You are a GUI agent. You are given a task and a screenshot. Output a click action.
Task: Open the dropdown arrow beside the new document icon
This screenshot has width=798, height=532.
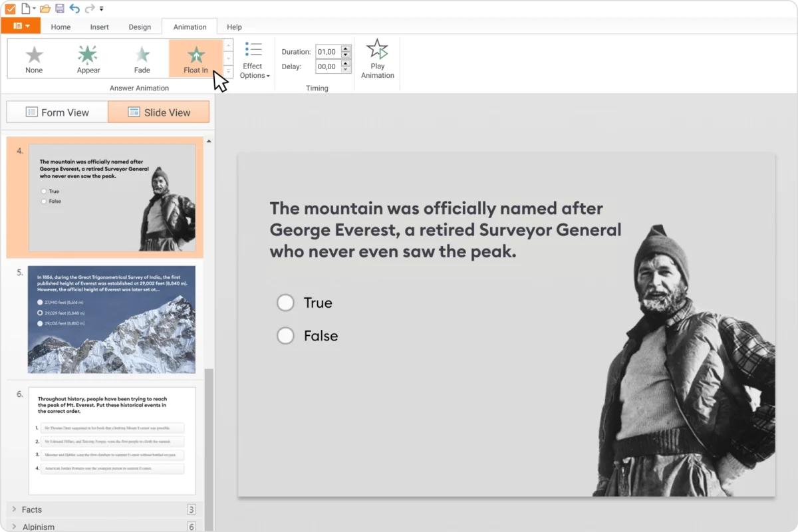click(x=34, y=9)
